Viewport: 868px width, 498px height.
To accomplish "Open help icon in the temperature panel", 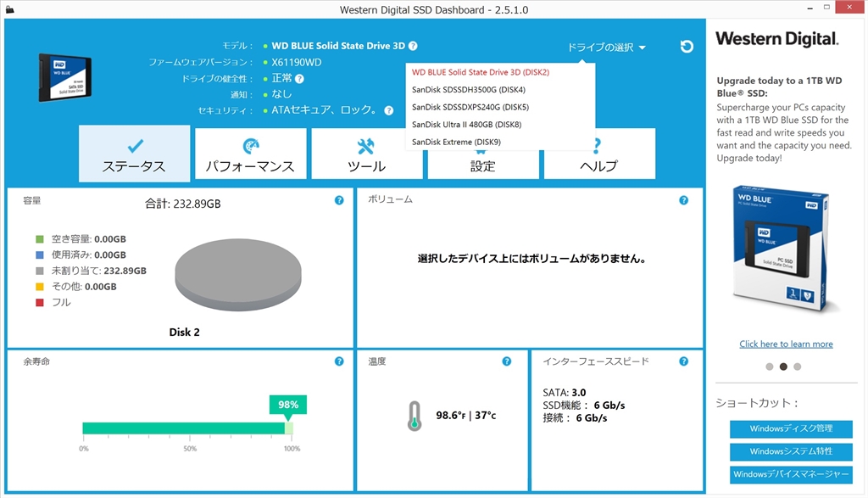I will pos(507,361).
